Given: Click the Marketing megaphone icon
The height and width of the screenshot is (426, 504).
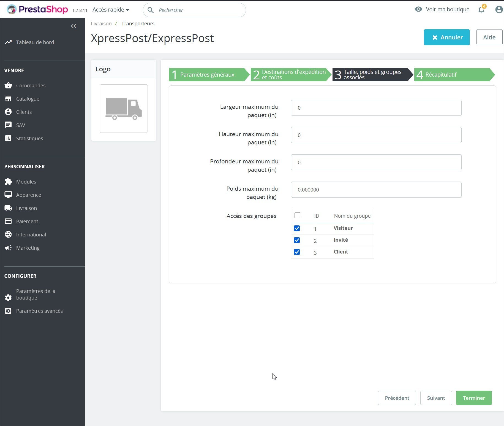Looking at the screenshot, I should (8, 248).
